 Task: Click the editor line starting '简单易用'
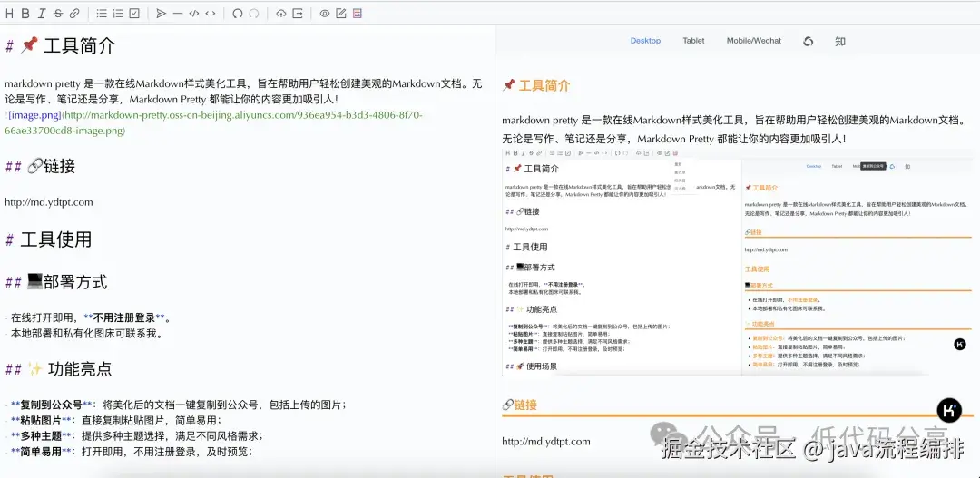pyautogui.click(x=129, y=451)
